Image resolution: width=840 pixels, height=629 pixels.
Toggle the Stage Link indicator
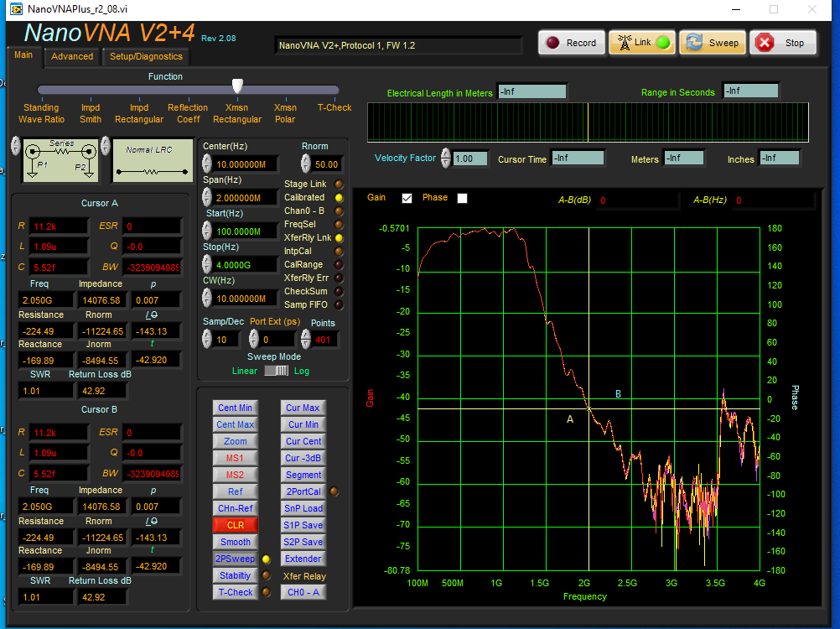tap(339, 184)
